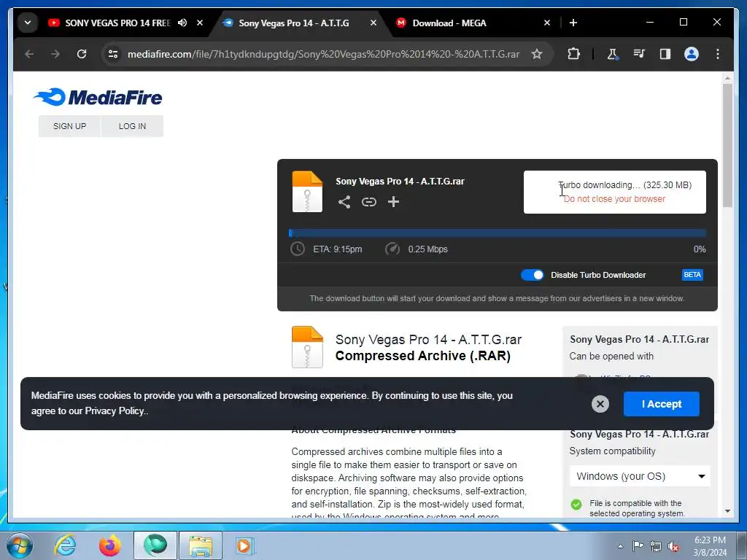Click the MediaFire logo
The height and width of the screenshot is (560, 747).
coord(98,97)
